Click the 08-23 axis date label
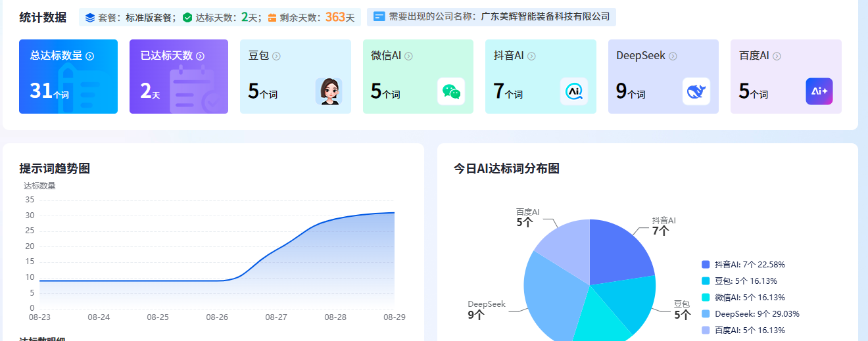The image size is (868, 341). tap(39, 317)
